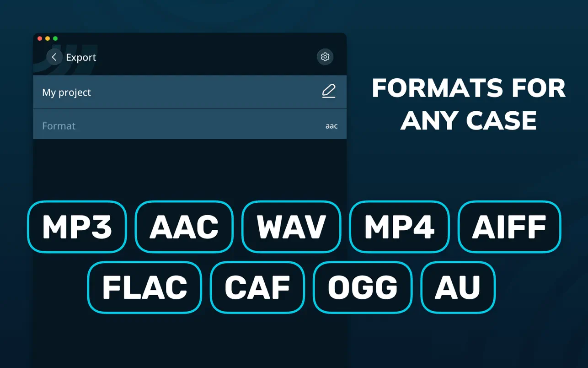Select the OGG format badge
588x368 pixels.
click(363, 287)
